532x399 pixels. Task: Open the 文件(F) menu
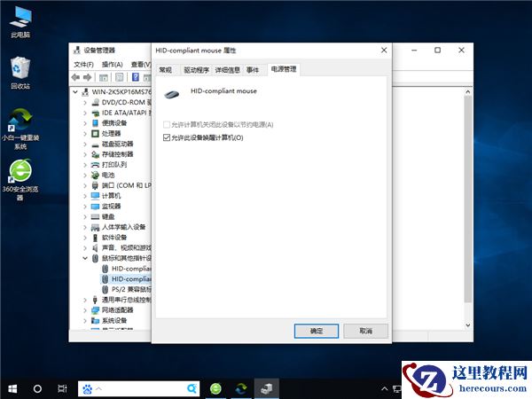tap(83, 64)
